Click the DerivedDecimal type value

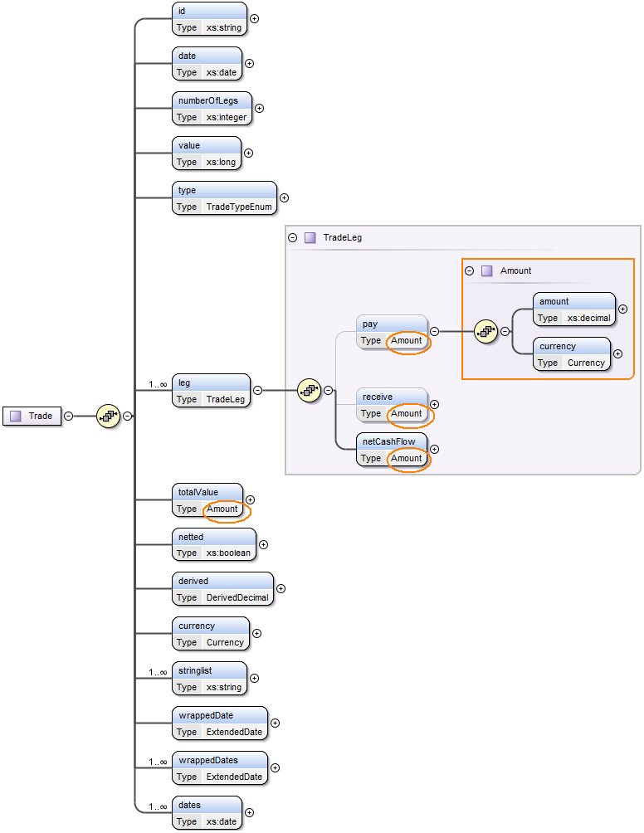click(237, 597)
